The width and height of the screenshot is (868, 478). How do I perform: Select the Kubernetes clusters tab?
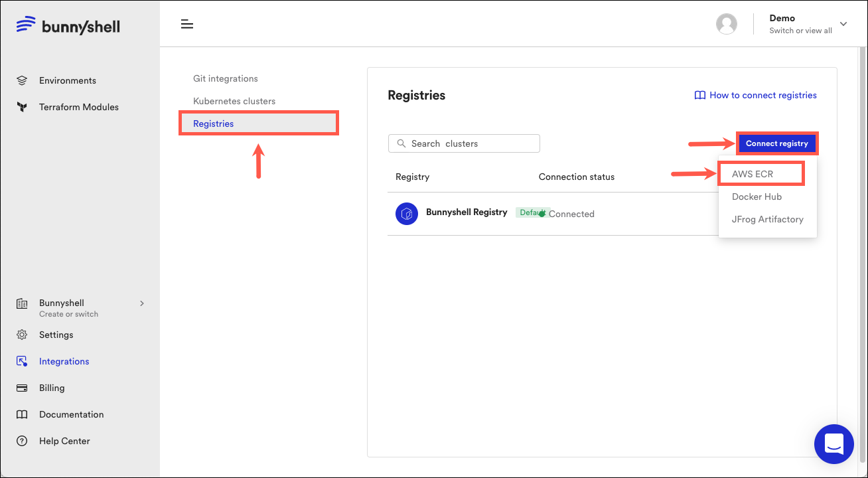coord(234,101)
